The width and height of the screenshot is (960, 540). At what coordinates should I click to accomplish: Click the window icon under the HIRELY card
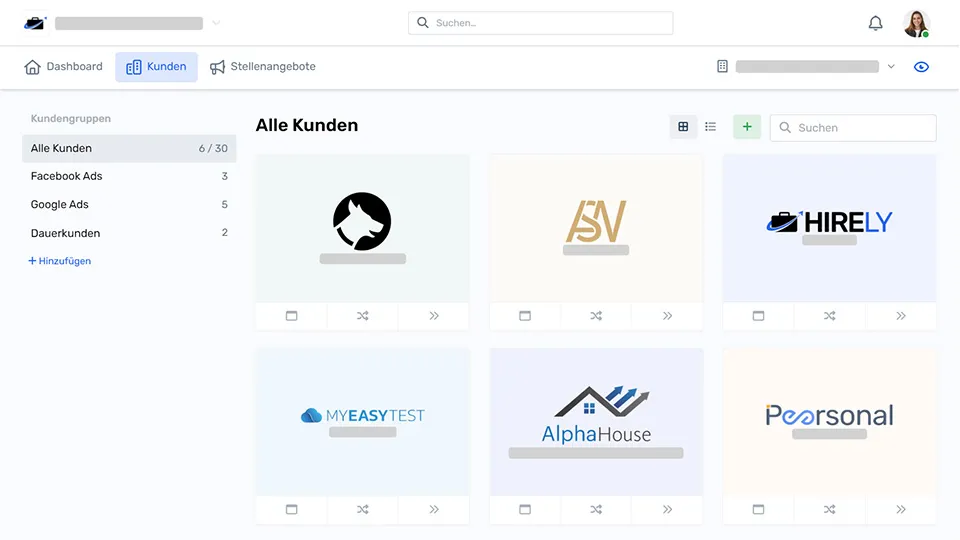click(x=758, y=316)
